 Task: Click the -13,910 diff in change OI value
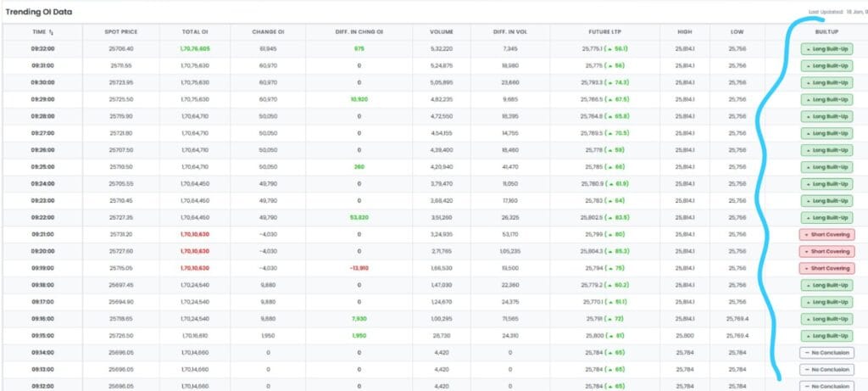[359, 268]
